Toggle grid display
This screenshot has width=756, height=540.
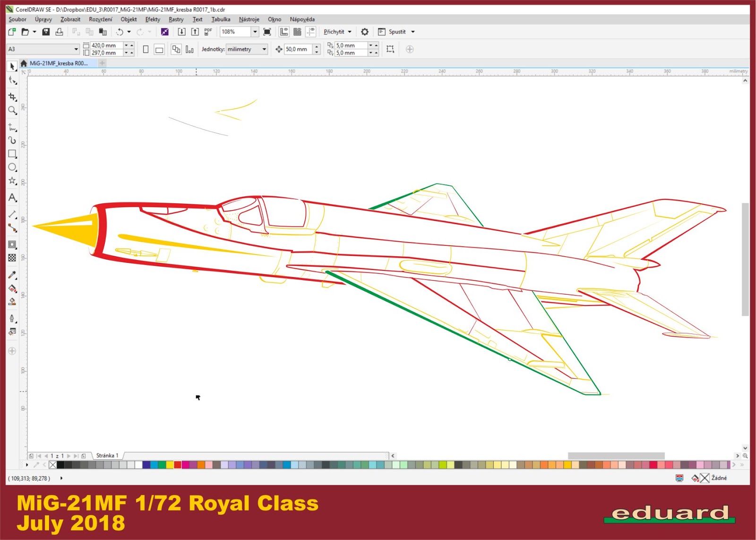coord(297,32)
